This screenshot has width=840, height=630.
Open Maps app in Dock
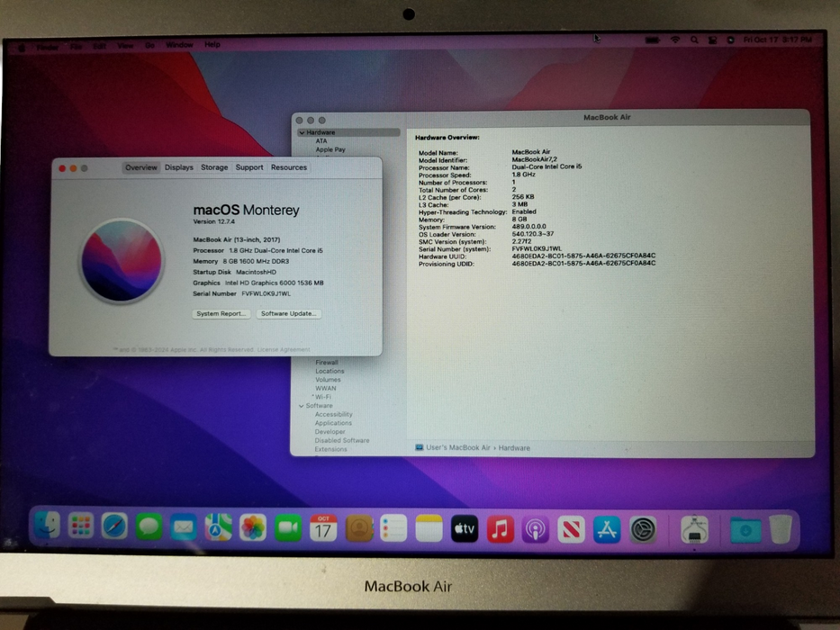(x=218, y=527)
